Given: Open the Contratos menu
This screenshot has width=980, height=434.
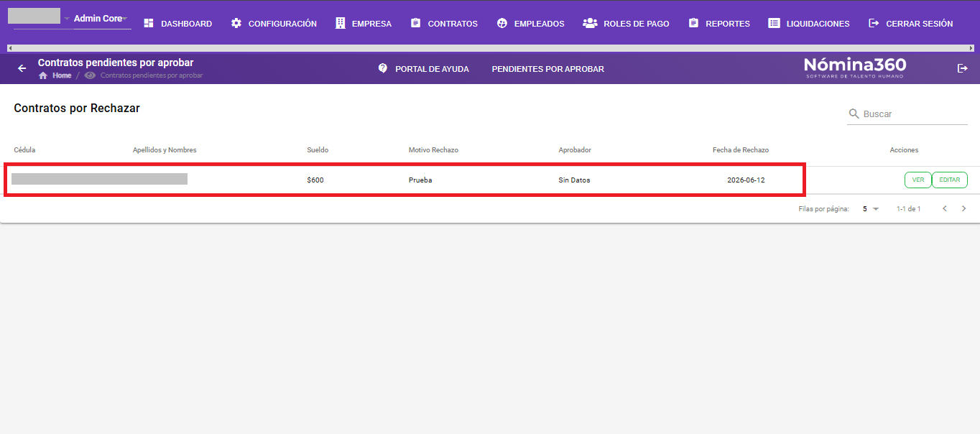Looking at the screenshot, I should (x=444, y=24).
